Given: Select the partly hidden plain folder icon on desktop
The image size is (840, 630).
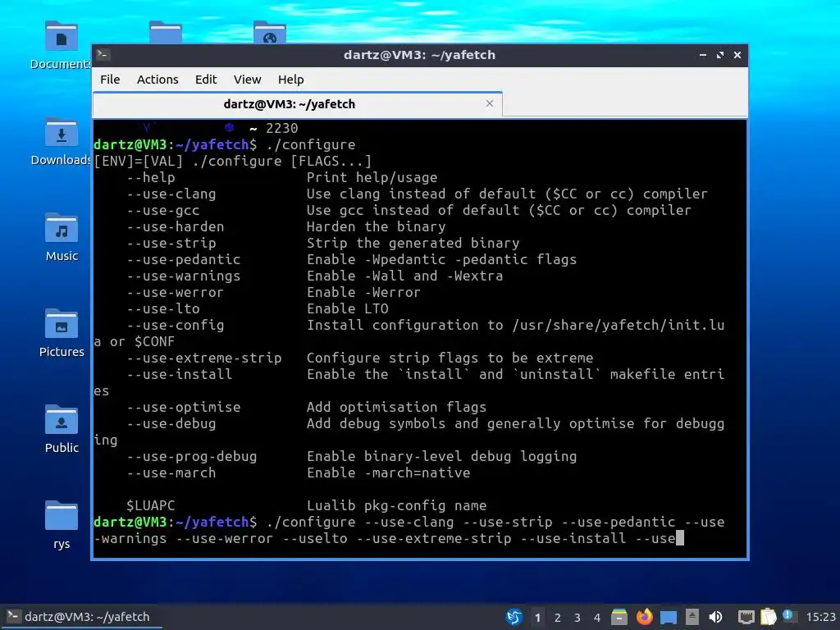Looking at the screenshot, I should (x=166, y=32).
